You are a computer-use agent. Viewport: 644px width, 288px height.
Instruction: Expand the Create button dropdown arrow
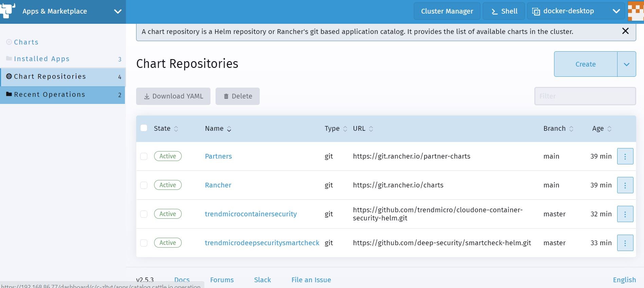pos(627,64)
